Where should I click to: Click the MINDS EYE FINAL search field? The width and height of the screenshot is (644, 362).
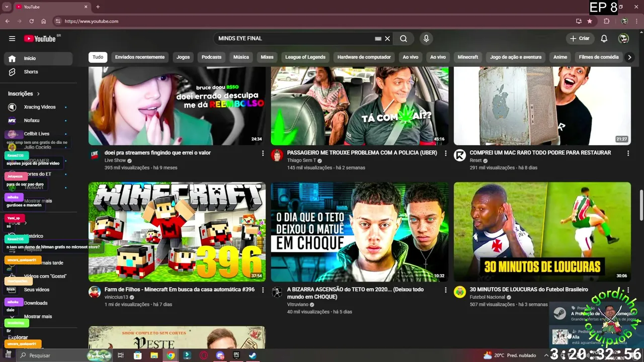pyautogui.click(x=294, y=39)
